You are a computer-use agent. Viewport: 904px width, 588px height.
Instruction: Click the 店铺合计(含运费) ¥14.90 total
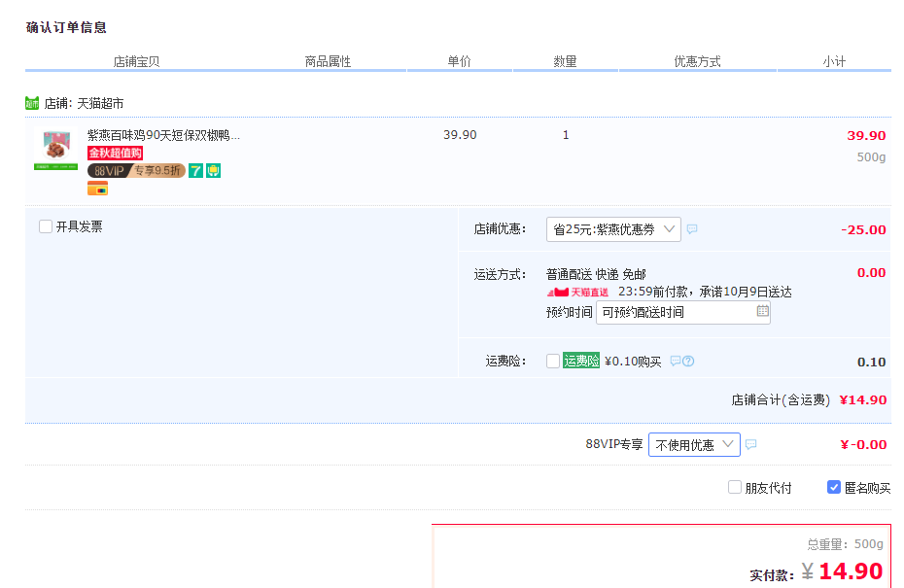tap(809, 400)
